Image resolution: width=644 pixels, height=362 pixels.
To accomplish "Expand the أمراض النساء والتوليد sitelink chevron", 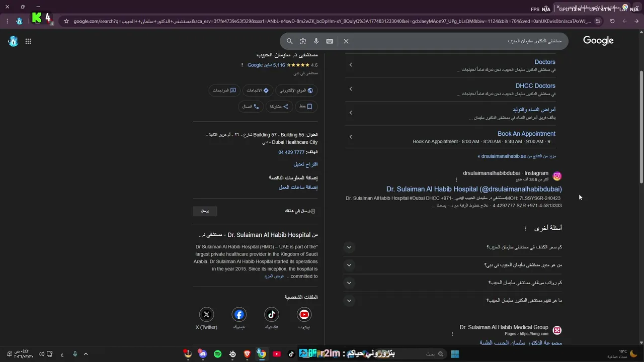I will (x=351, y=113).
